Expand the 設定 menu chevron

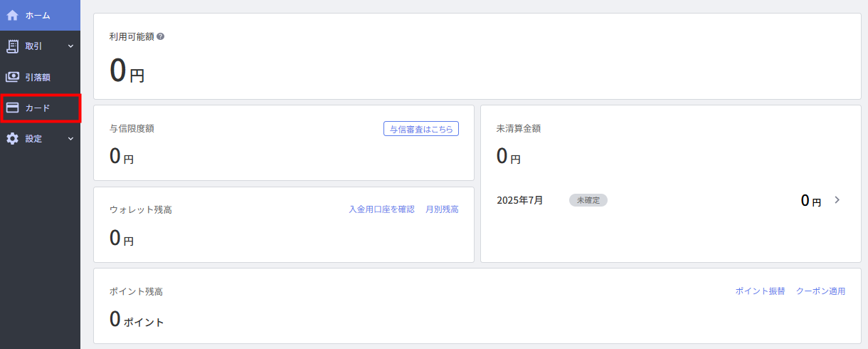pyautogui.click(x=70, y=139)
